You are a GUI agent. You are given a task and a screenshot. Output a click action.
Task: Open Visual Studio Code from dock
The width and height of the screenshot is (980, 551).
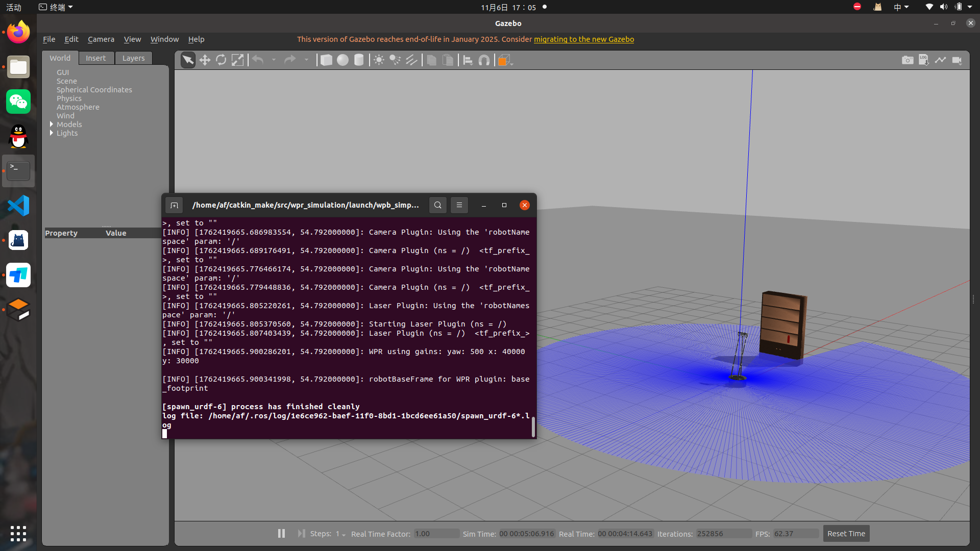click(x=18, y=206)
